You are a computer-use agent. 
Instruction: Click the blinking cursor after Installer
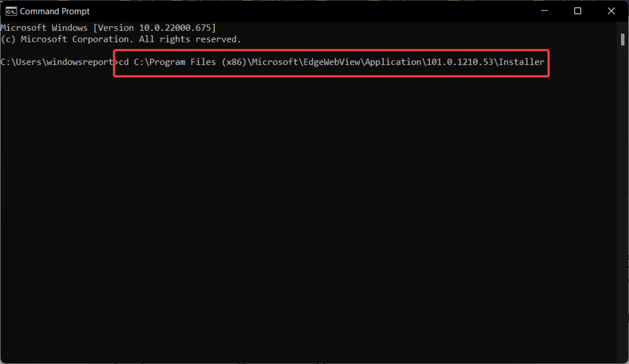545,62
